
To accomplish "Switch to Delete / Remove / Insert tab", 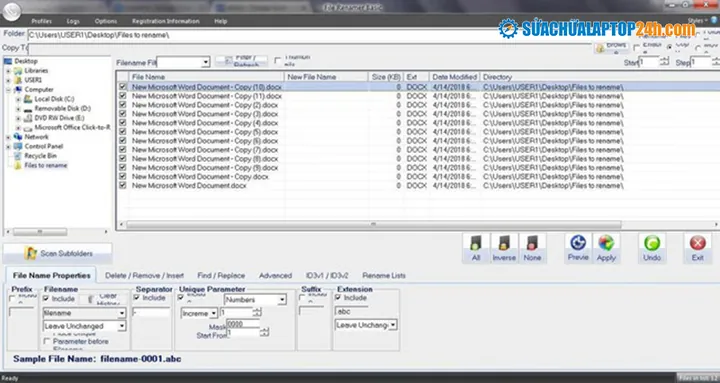I will (x=144, y=276).
